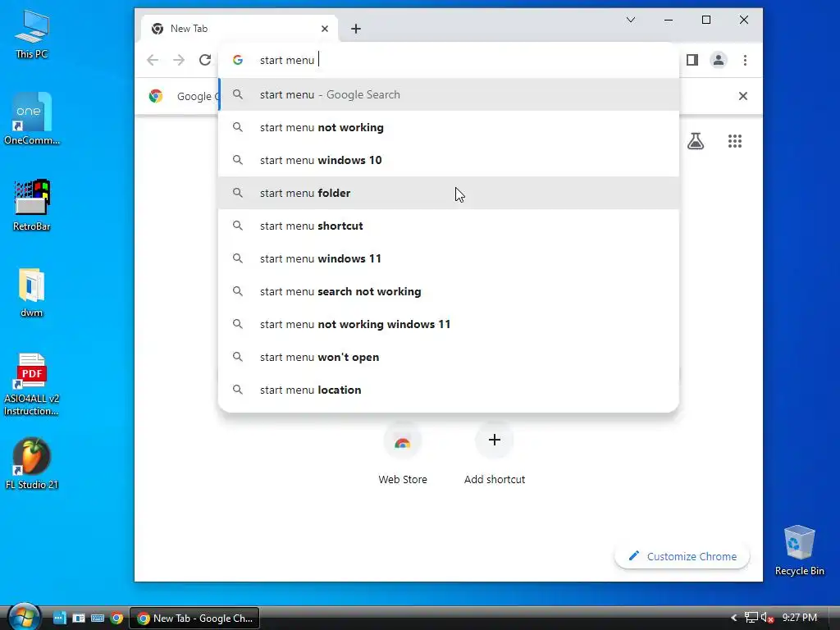Select suggestion 'start menu location'
Viewport: 840px width, 630px height.
pos(449,390)
